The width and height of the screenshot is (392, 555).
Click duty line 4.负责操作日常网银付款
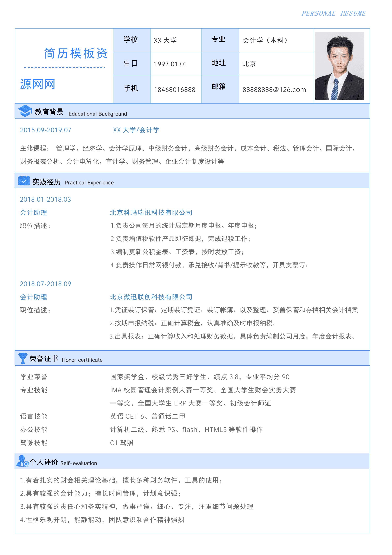pos(210,265)
